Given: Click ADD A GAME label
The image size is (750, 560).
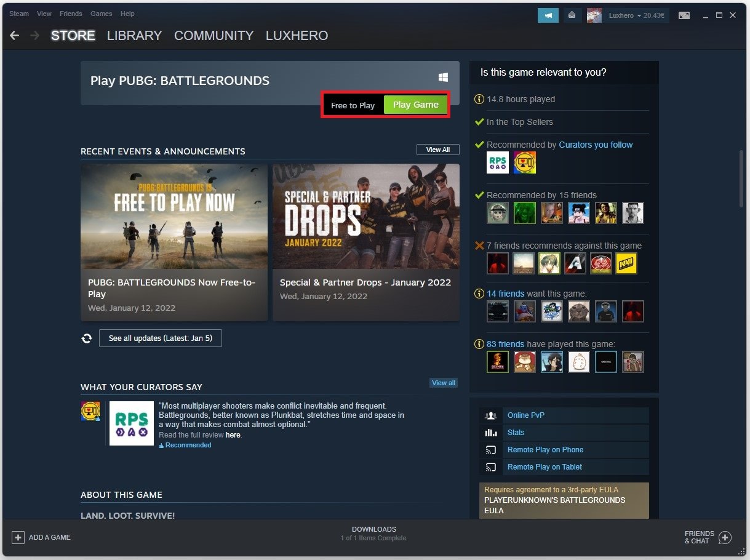Looking at the screenshot, I should [x=50, y=537].
